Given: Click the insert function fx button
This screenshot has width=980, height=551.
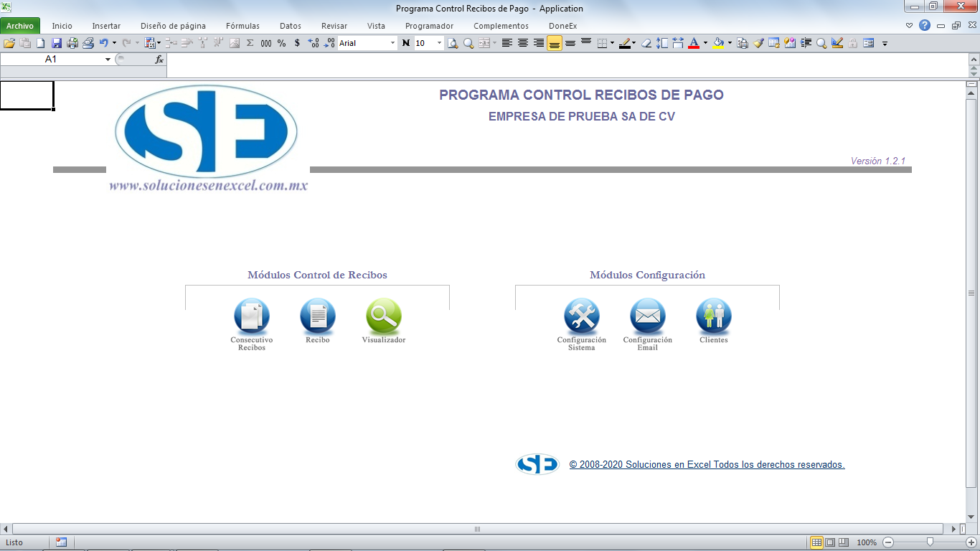Looking at the screenshot, I should tap(159, 60).
